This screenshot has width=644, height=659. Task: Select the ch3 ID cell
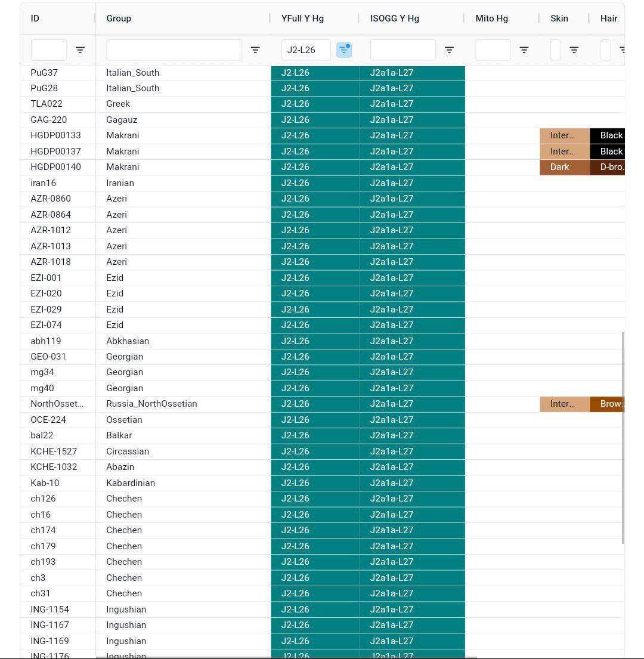58,577
